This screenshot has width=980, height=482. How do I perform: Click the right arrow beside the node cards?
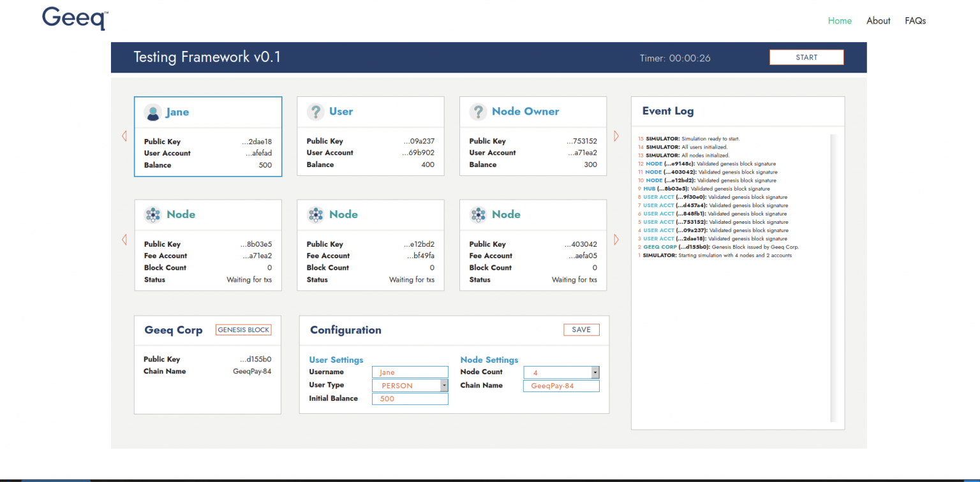tap(616, 239)
